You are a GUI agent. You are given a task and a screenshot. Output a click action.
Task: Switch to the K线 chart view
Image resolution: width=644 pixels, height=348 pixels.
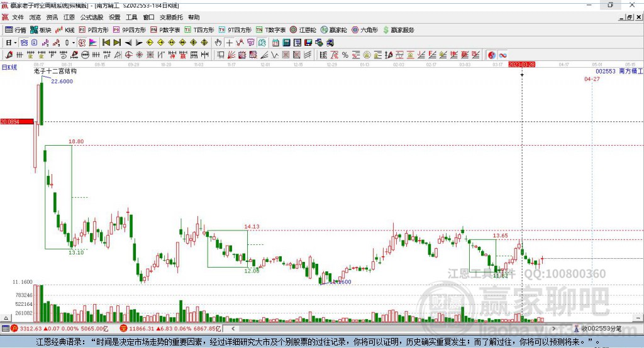tap(65, 30)
